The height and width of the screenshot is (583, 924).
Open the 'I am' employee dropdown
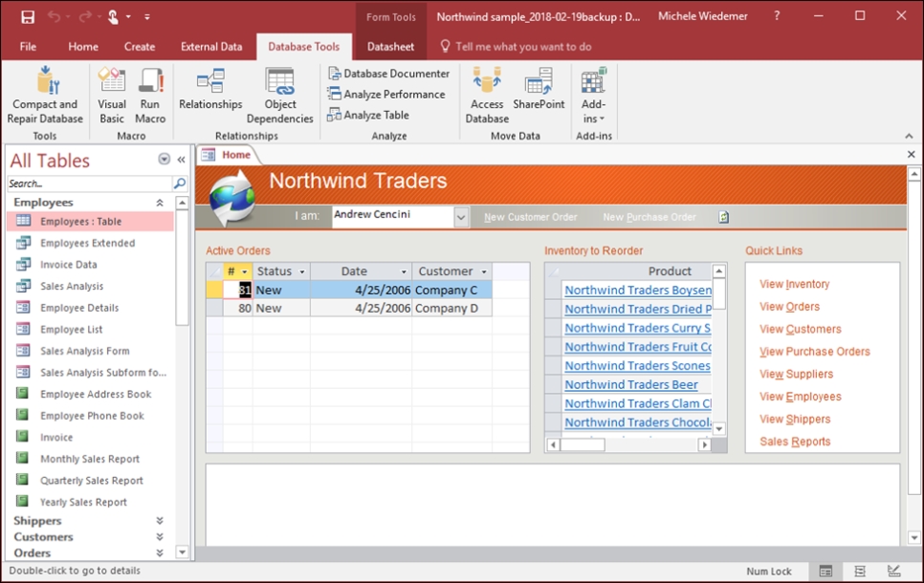[x=461, y=217]
